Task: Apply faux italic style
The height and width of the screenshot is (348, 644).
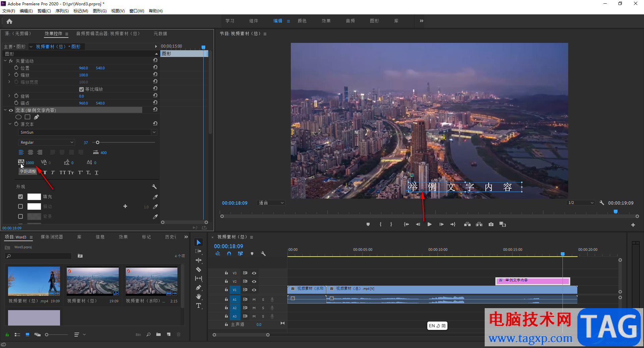Action: (x=53, y=172)
